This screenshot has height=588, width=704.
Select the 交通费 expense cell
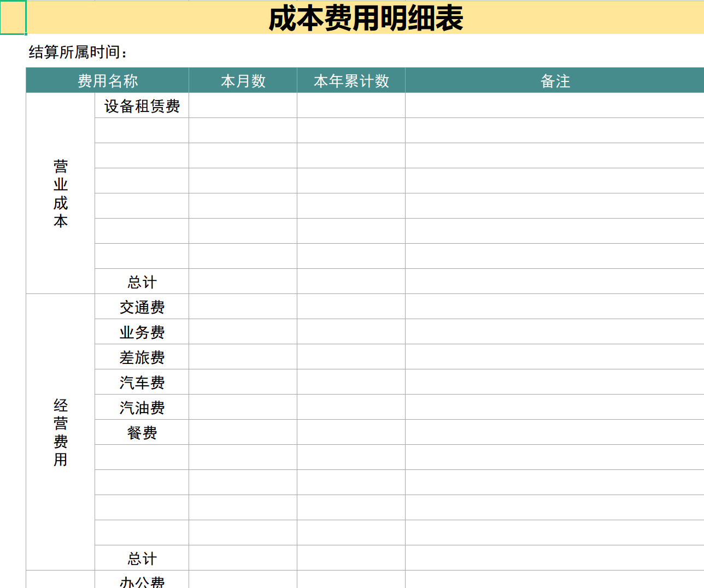point(141,307)
